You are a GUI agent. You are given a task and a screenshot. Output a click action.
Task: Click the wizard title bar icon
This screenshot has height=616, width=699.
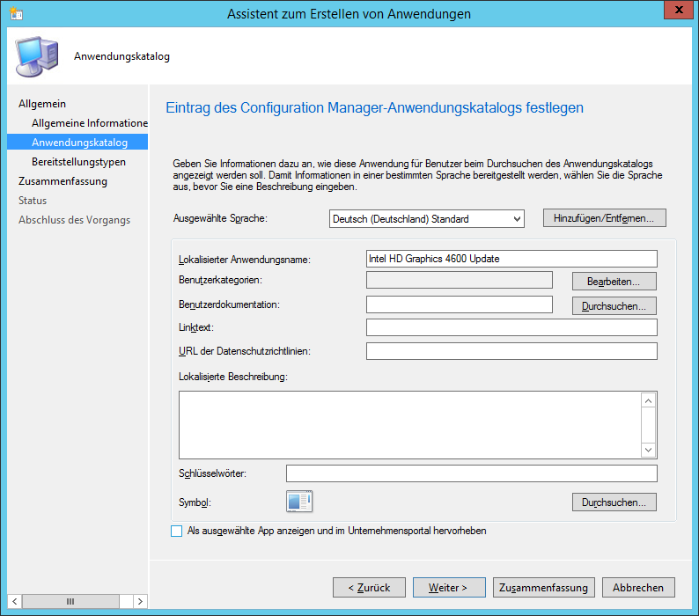point(15,14)
